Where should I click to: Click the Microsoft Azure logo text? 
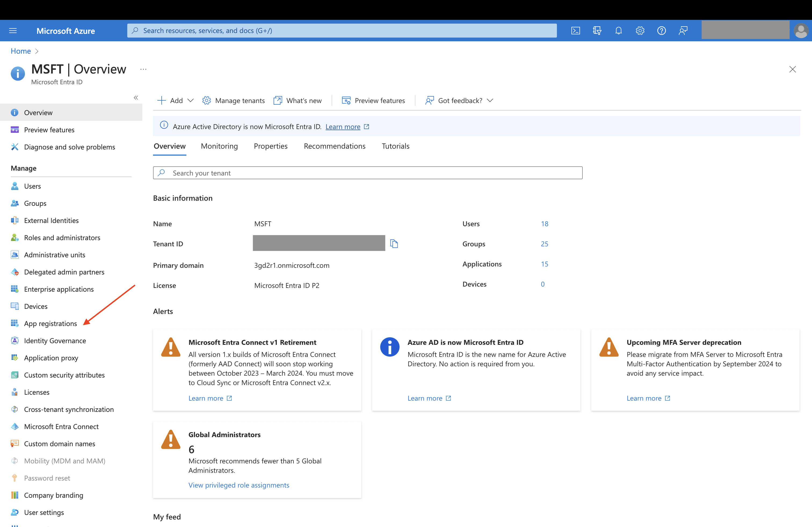coord(66,31)
